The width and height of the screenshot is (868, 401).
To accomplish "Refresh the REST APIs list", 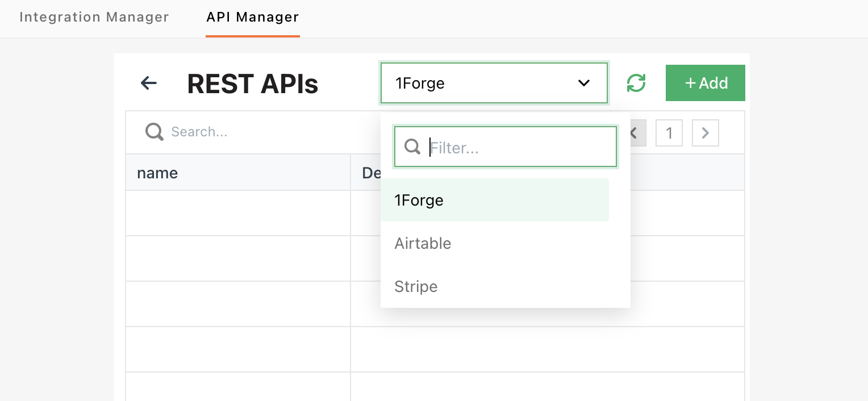I will pos(636,83).
